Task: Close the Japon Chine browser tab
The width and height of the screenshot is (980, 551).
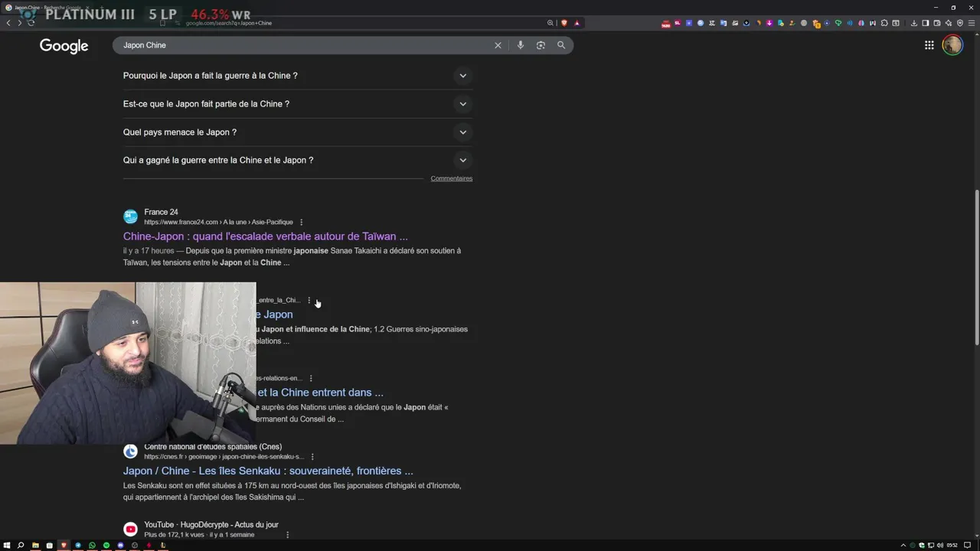Action: pos(87,8)
